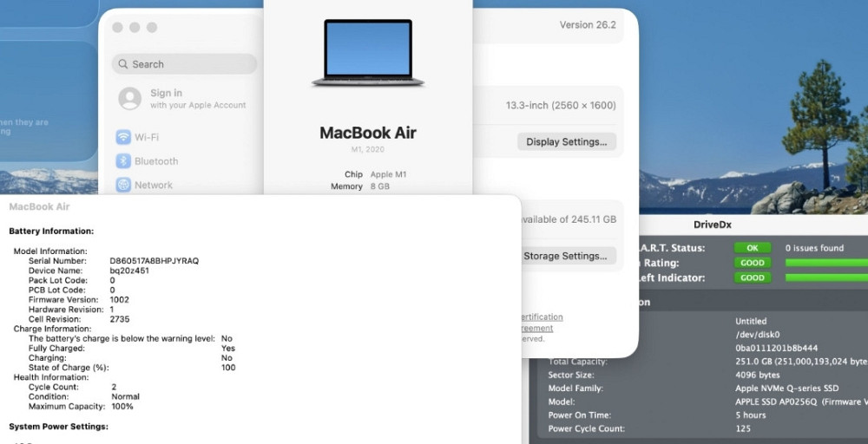Click the 4096 bytes sector size value
The width and height of the screenshot is (868, 444).
(757, 375)
